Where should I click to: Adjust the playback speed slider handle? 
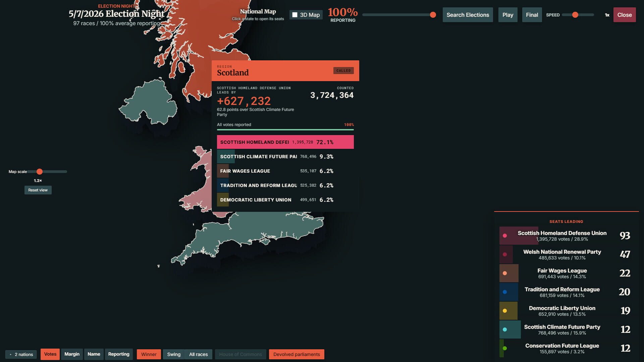tap(575, 15)
